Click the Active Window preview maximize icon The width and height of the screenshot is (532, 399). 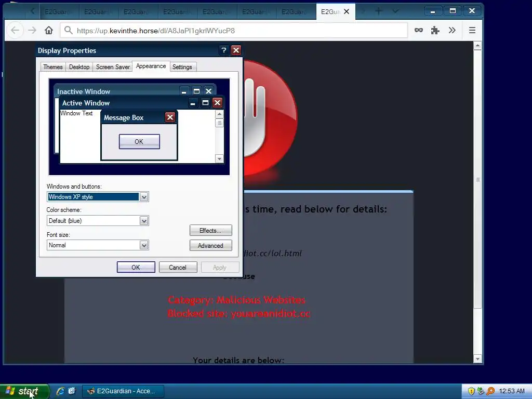(205, 102)
